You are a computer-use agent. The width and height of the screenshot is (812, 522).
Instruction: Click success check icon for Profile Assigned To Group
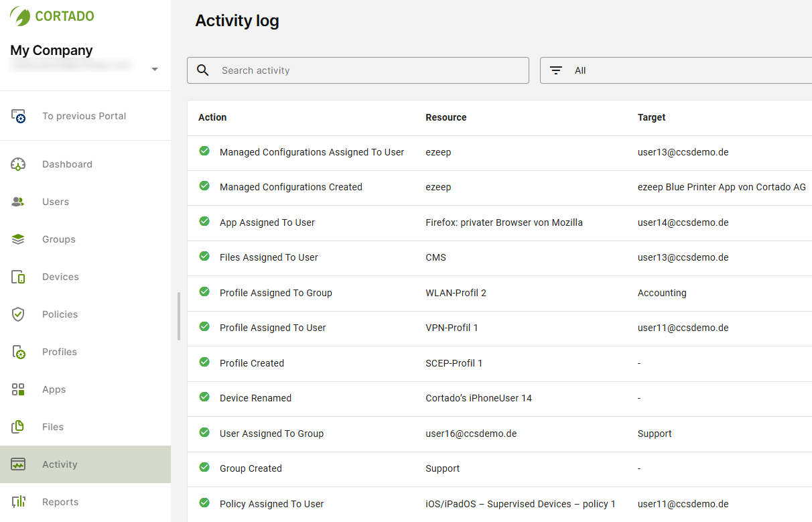tap(204, 291)
